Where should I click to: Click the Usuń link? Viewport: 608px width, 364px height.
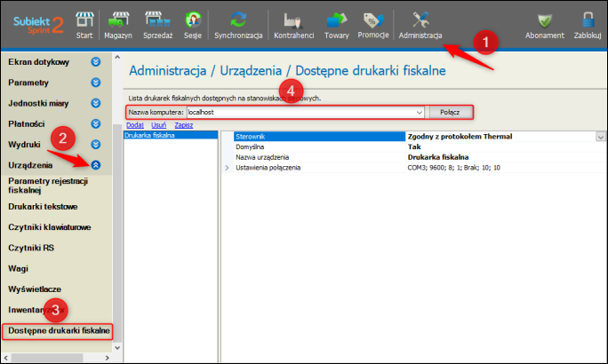coord(158,125)
